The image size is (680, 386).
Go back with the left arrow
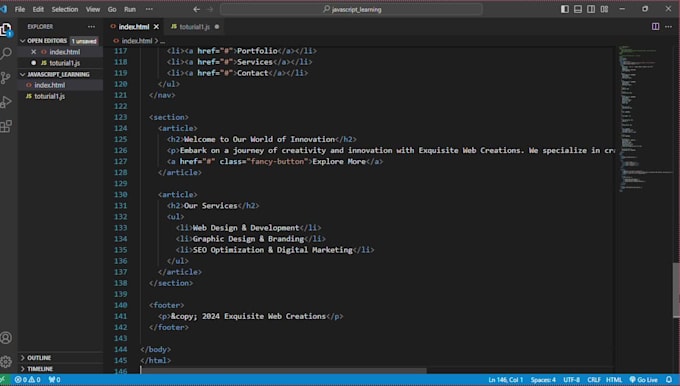(x=196, y=9)
